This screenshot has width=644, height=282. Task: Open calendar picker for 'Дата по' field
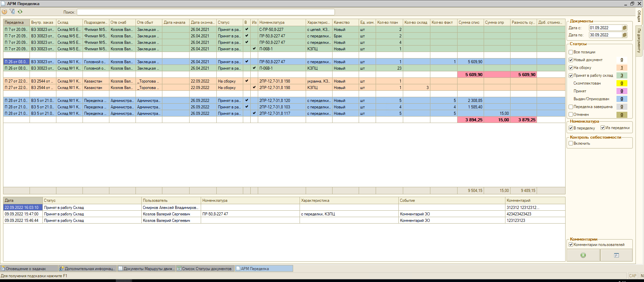[x=624, y=35]
